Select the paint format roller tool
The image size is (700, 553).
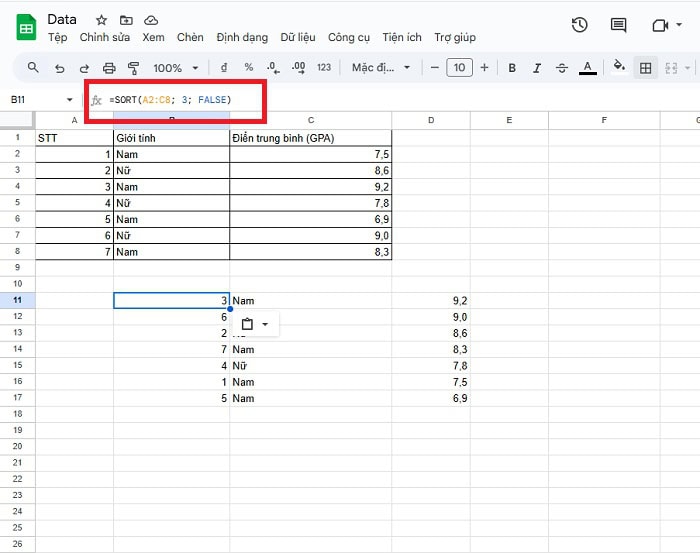133,68
